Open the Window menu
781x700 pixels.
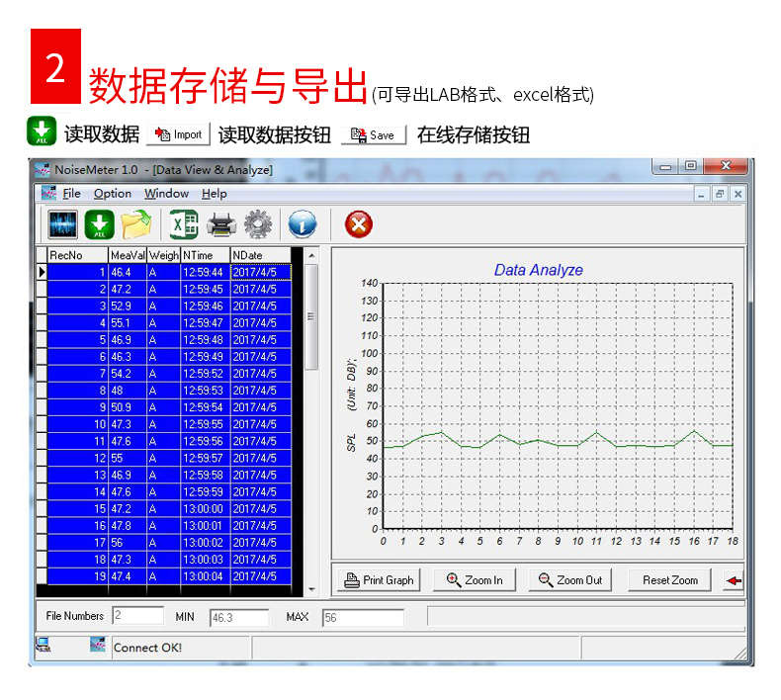[166, 194]
